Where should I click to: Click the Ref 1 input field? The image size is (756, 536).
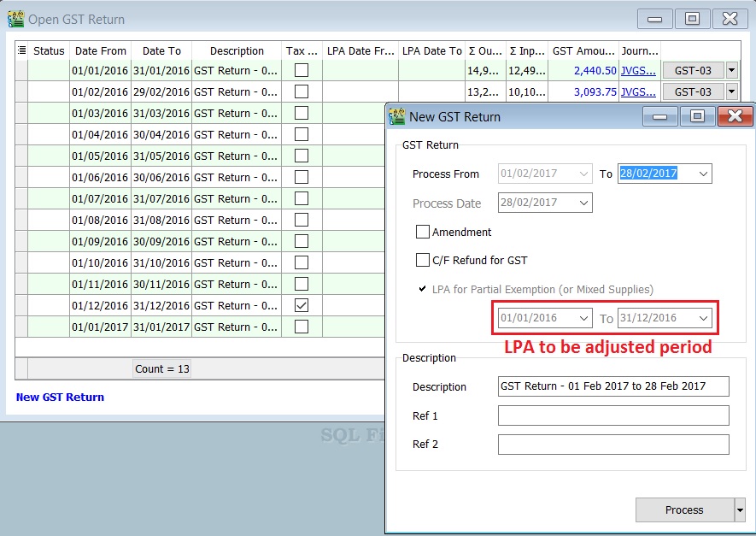(613, 415)
